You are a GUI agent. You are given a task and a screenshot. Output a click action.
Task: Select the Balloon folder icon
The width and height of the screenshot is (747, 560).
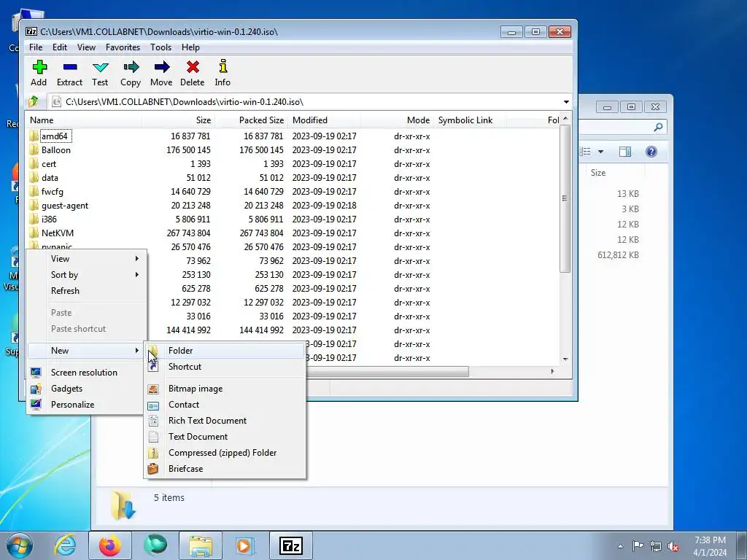34,150
